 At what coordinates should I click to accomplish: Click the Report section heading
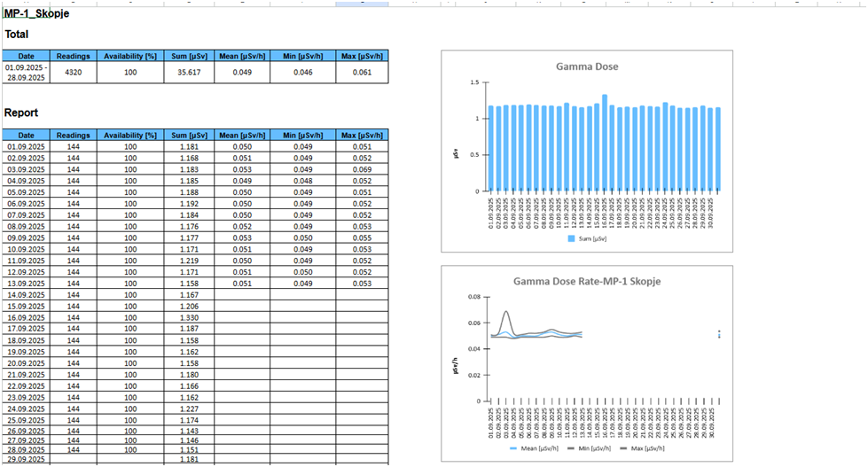(21, 113)
